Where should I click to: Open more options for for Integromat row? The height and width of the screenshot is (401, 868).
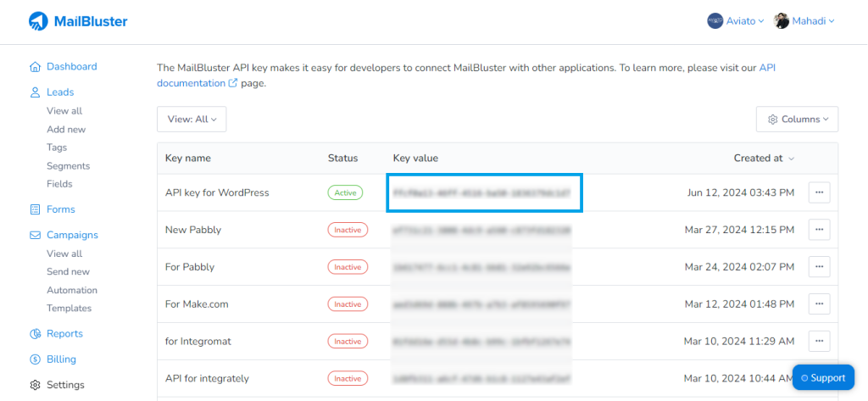[820, 341]
